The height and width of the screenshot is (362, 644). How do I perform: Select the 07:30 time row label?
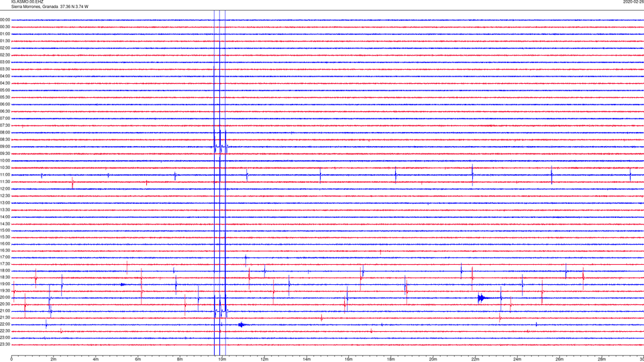tap(5, 125)
